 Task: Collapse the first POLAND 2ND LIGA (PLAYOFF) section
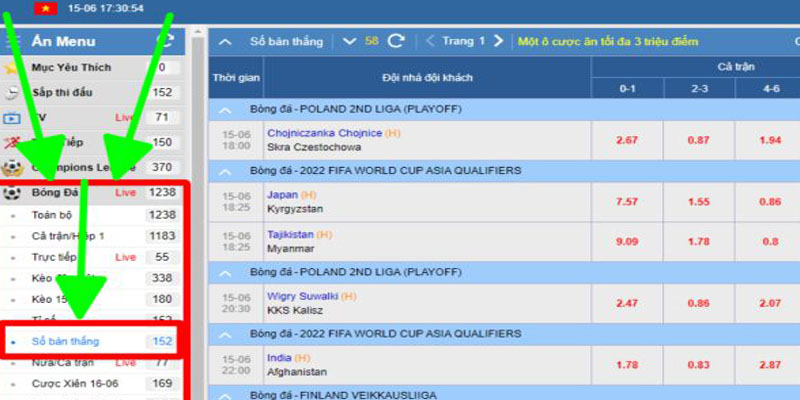click(x=225, y=110)
